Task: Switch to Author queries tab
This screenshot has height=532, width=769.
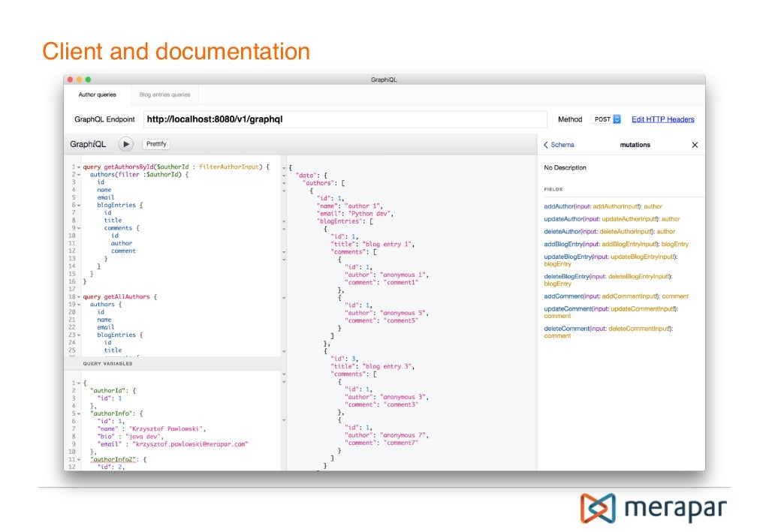Action: 97,95
